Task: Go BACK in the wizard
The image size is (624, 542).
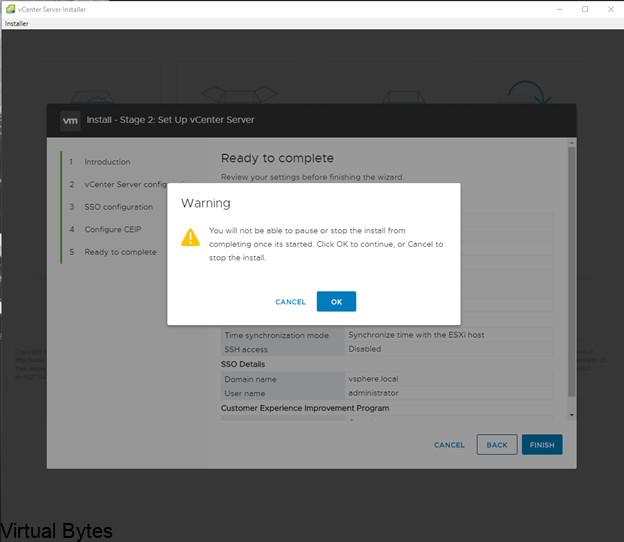Action: (497, 445)
